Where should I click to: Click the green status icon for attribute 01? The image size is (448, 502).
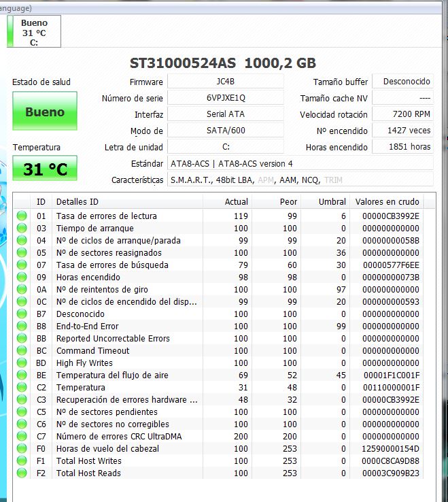(x=22, y=216)
